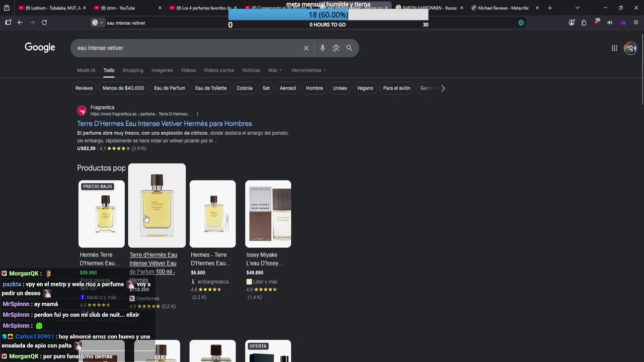The width and height of the screenshot is (644, 362).
Task: Switch to the Los 4 perfumes favoritos tab
Action: pos(203,8)
